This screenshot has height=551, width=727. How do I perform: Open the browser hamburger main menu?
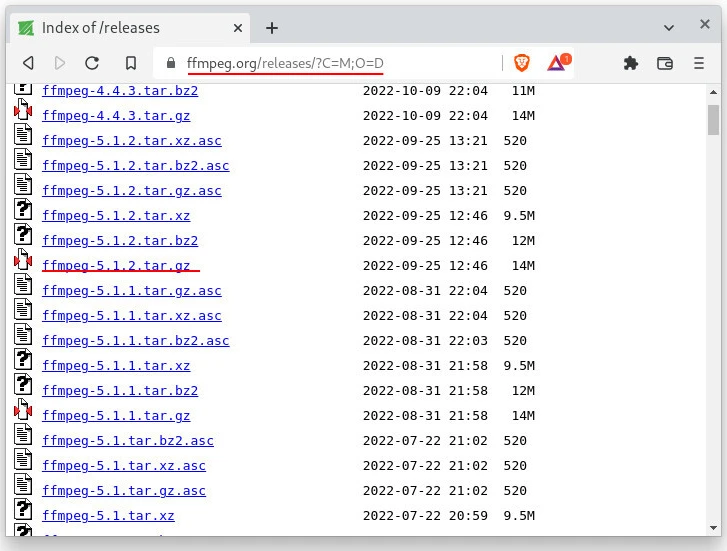point(699,63)
